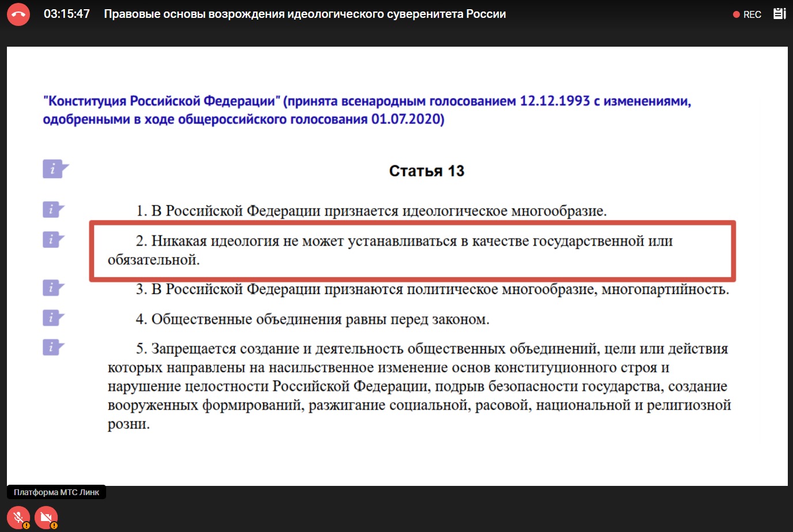Viewport: 793px width, 532px height.
Task: Click paragraph 1 about идеологическое многообразие
Action: [371, 211]
